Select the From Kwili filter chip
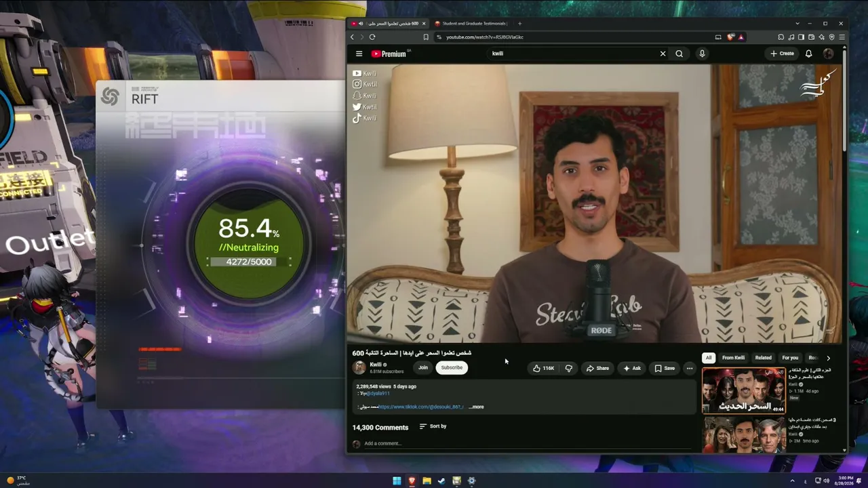The height and width of the screenshot is (488, 868). coord(733,358)
